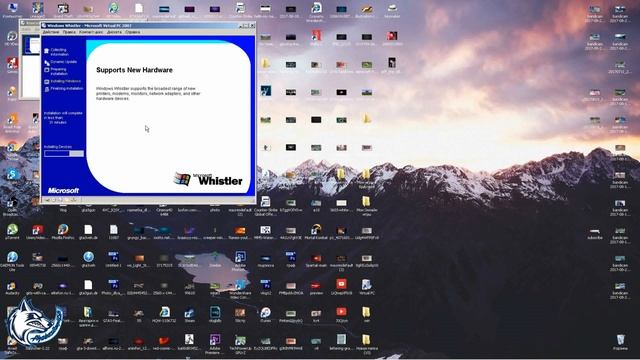Open the iTunes desktop shortcut
The height and width of the screenshot is (360, 640).
pyautogui.click(x=265, y=315)
